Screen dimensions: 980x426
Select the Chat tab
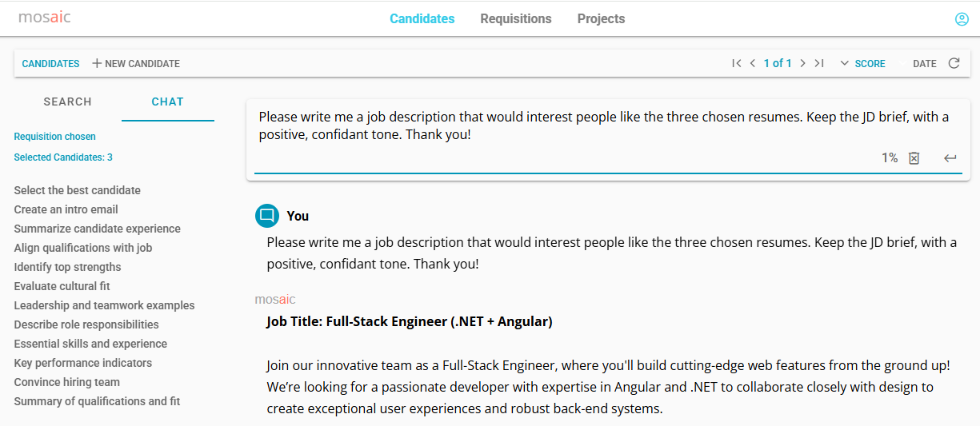coord(168,102)
